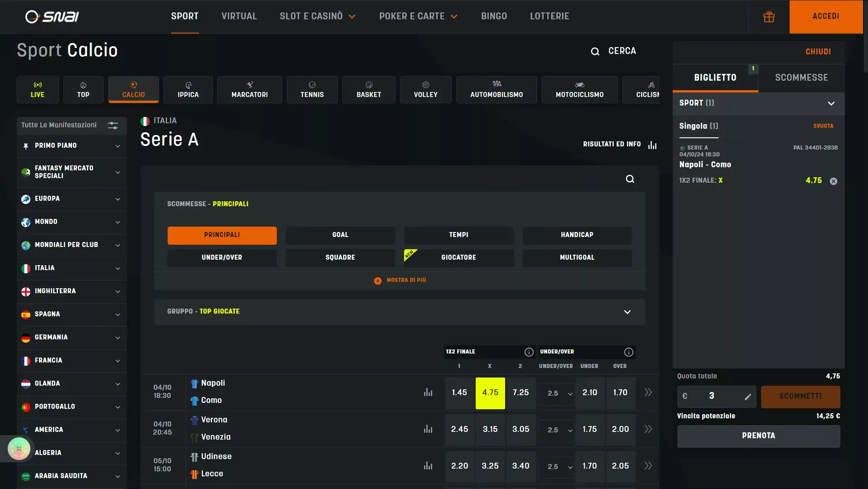Click the gift promotions icon in top bar
Image resolution: width=868 pixels, height=489 pixels.
point(769,17)
